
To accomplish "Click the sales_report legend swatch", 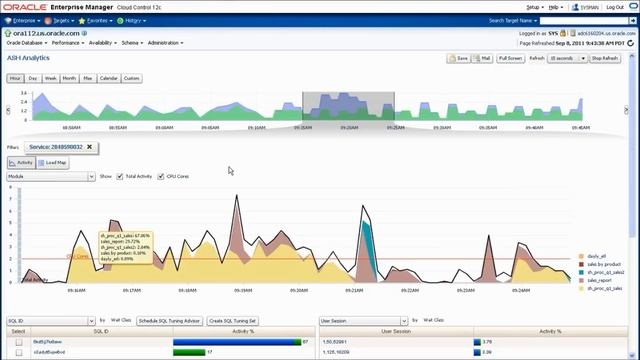I will click(581, 280).
